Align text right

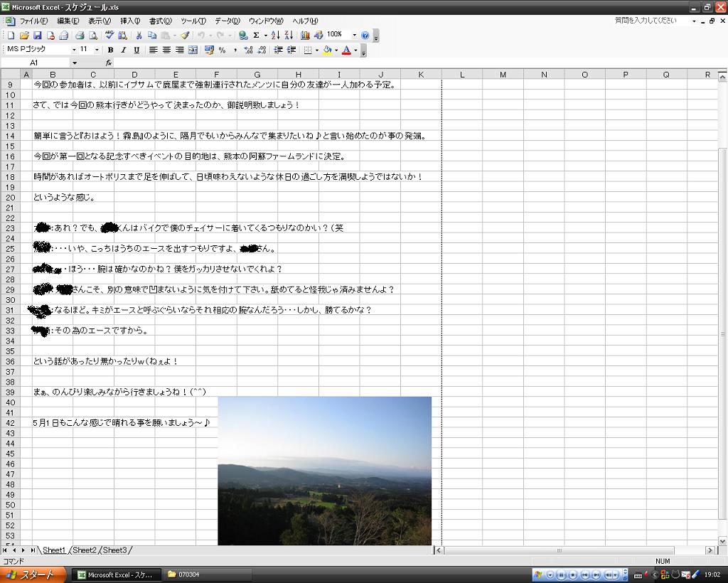point(180,50)
